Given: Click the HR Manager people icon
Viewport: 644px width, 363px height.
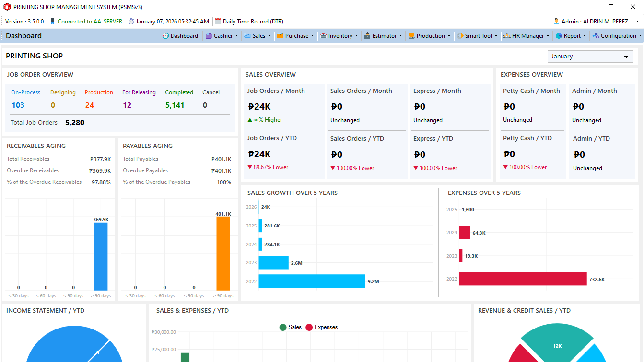Looking at the screenshot, I should (506, 36).
